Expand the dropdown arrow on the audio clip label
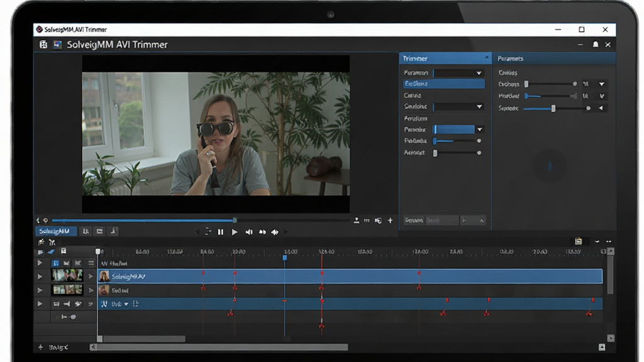 [x=126, y=305]
